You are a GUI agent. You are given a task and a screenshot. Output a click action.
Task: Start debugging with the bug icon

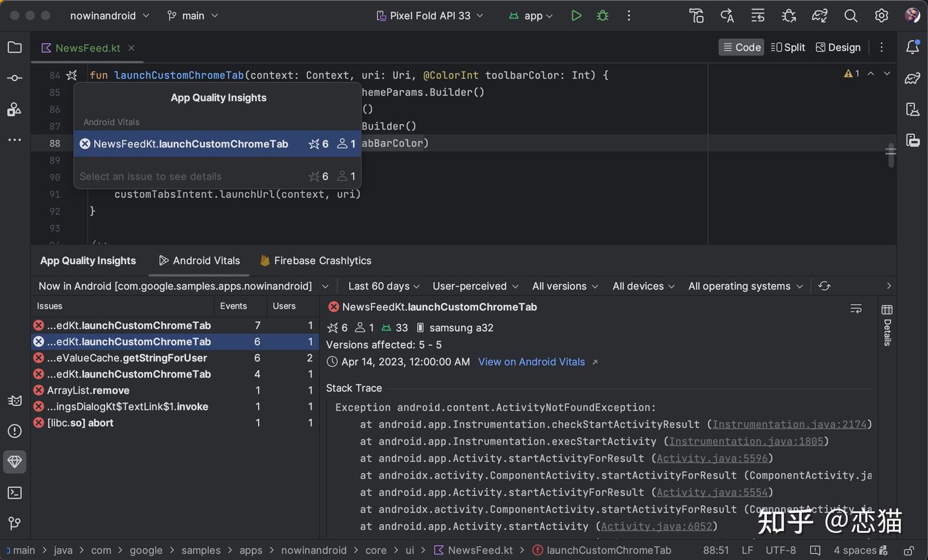coord(603,15)
